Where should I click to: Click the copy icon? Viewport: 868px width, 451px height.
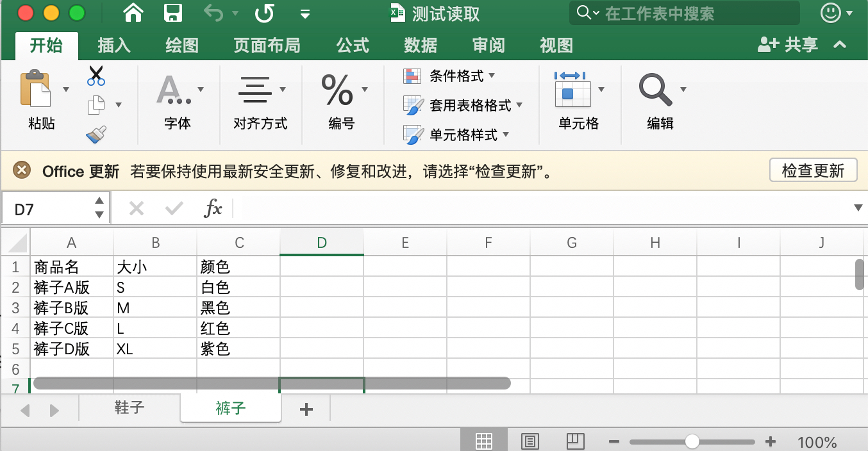tap(96, 104)
